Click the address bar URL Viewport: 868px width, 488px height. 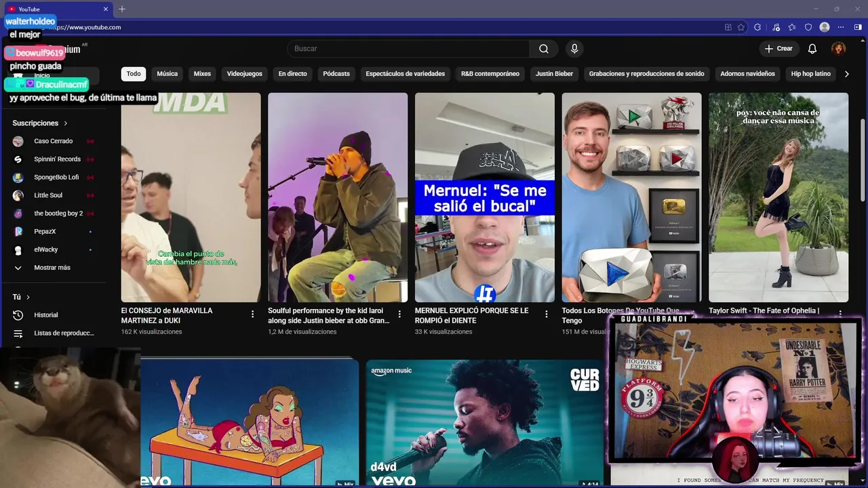tap(85, 27)
